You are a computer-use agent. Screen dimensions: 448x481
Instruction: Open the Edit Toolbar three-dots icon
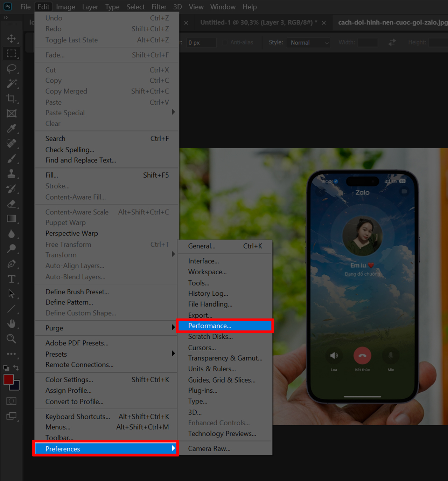(12, 354)
